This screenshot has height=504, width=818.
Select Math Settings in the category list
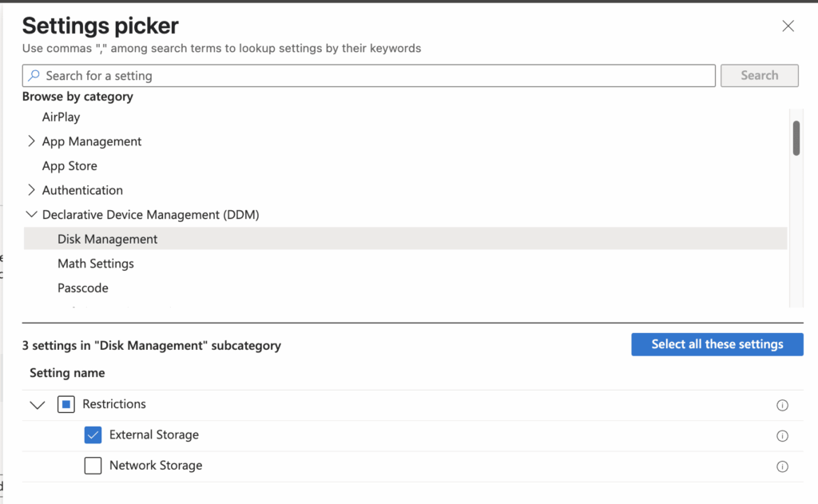coord(95,264)
